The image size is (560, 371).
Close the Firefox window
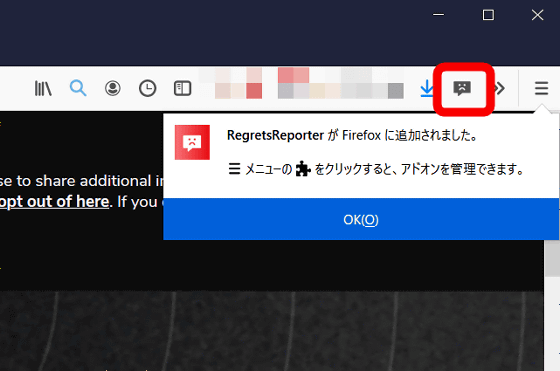tap(538, 15)
